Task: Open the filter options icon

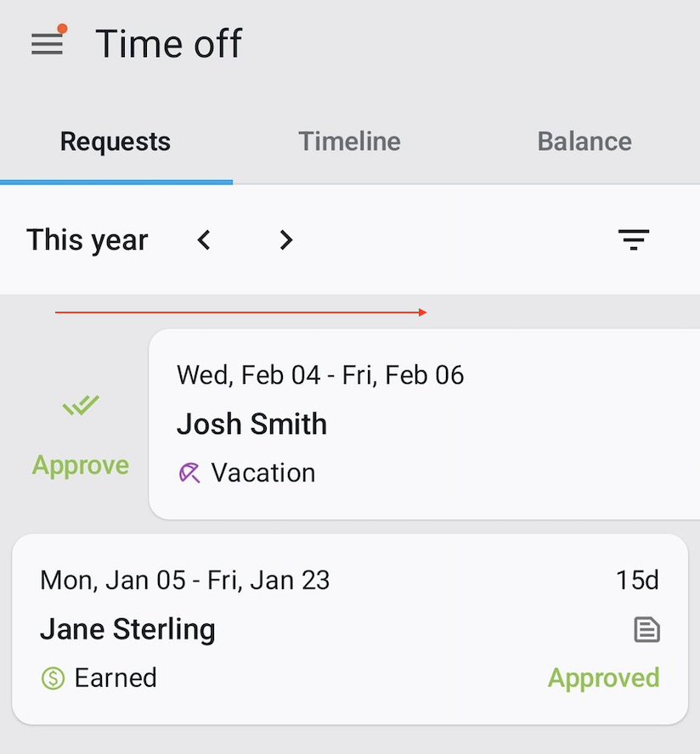Action: (634, 240)
